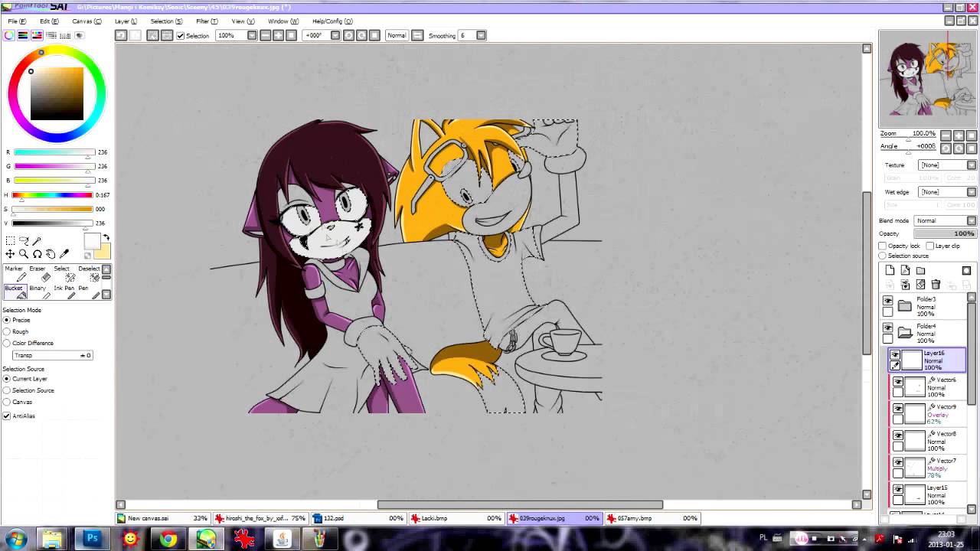
Task: Click the horizontal canvas scrollbar
Action: pyautogui.click(x=520, y=504)
